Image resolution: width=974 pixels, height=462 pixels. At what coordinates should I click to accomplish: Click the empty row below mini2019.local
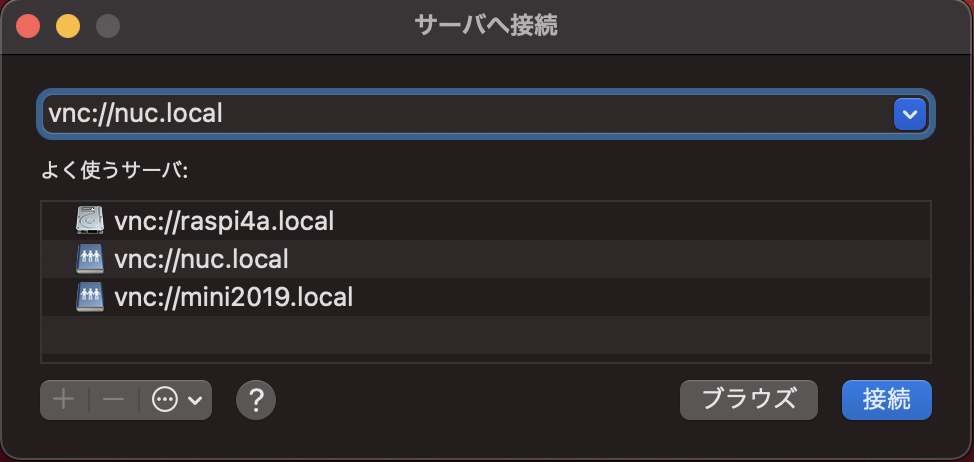(x=486, y=335)
